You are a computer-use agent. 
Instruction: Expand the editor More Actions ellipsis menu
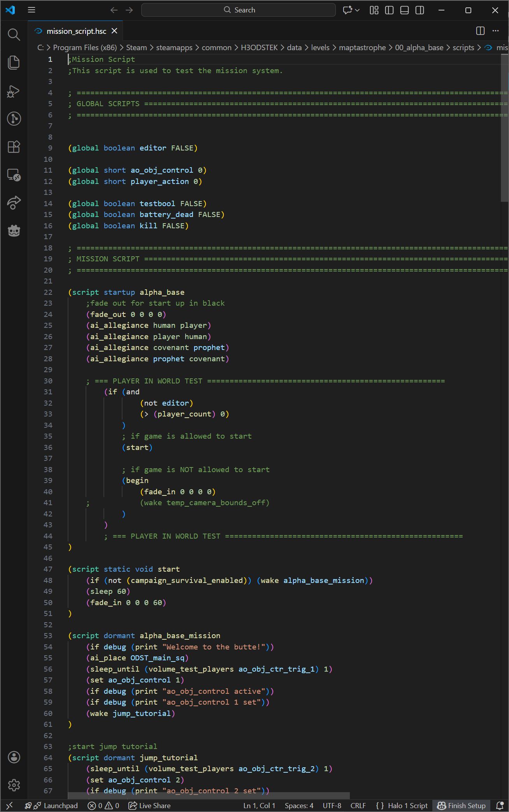pyautogui.click(x=495, y=31)
